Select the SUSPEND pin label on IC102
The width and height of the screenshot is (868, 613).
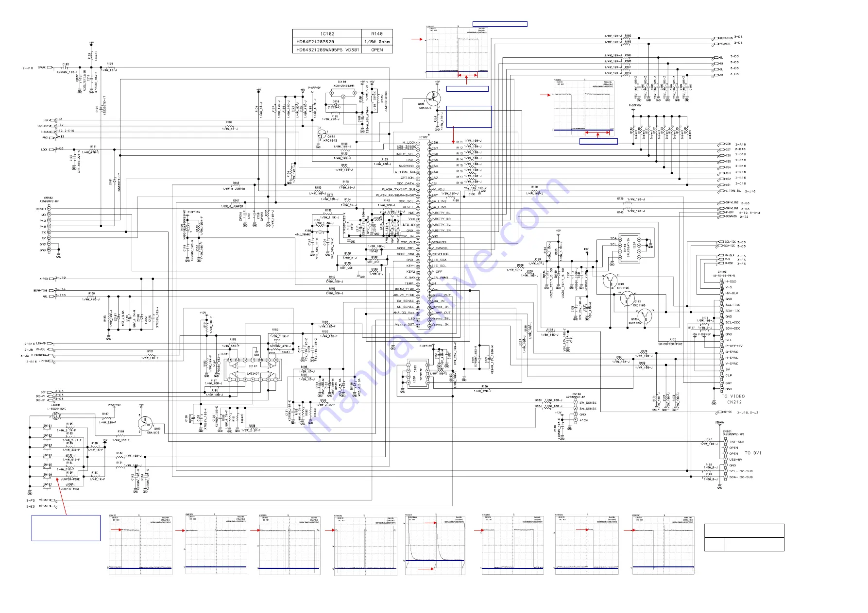pyautogui.click(x=407, y=166)
